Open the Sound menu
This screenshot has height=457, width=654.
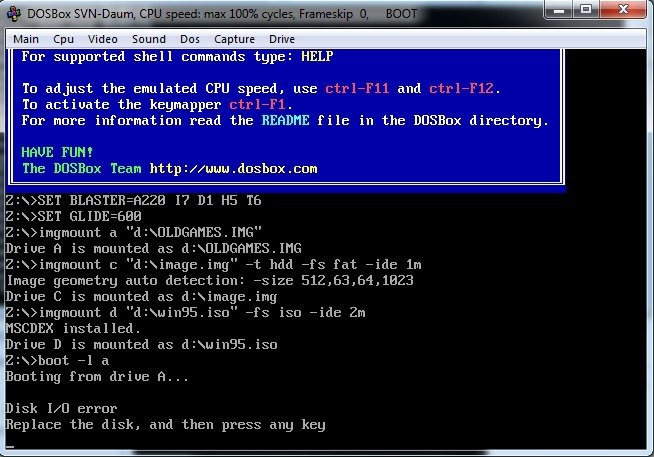click(149, 39)
